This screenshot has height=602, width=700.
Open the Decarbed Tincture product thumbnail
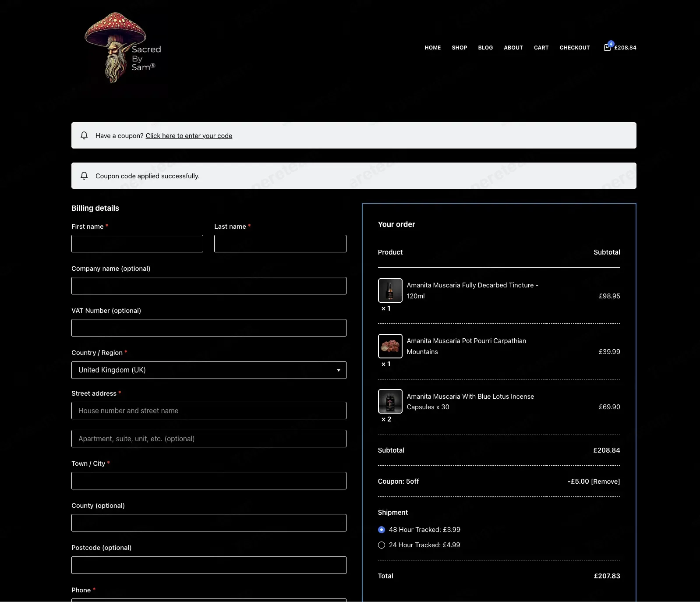390,290
